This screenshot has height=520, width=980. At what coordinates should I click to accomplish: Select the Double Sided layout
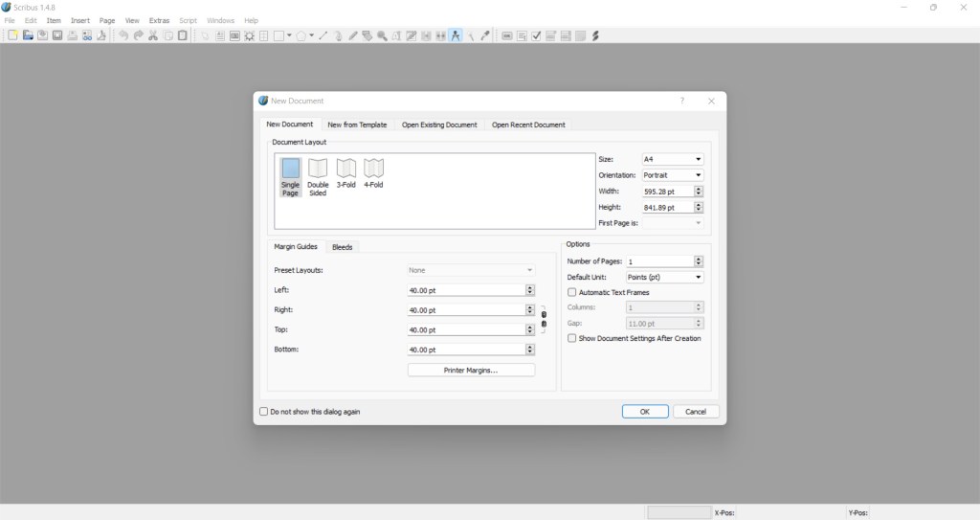(x=318, y=177)
